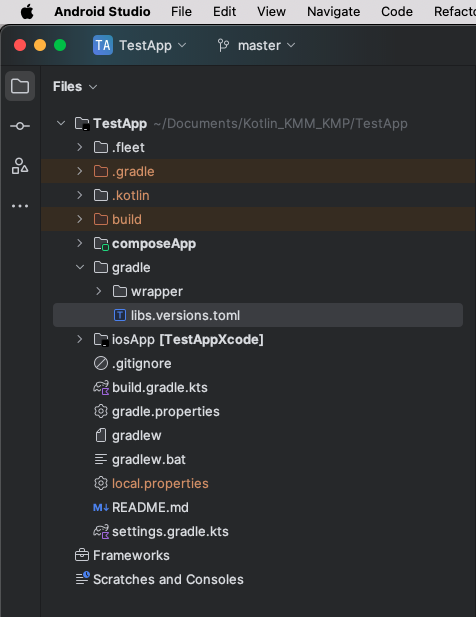Click the gradle.properties gear icon
Screen dimensions: 476x617
click(x=101, y=411)
